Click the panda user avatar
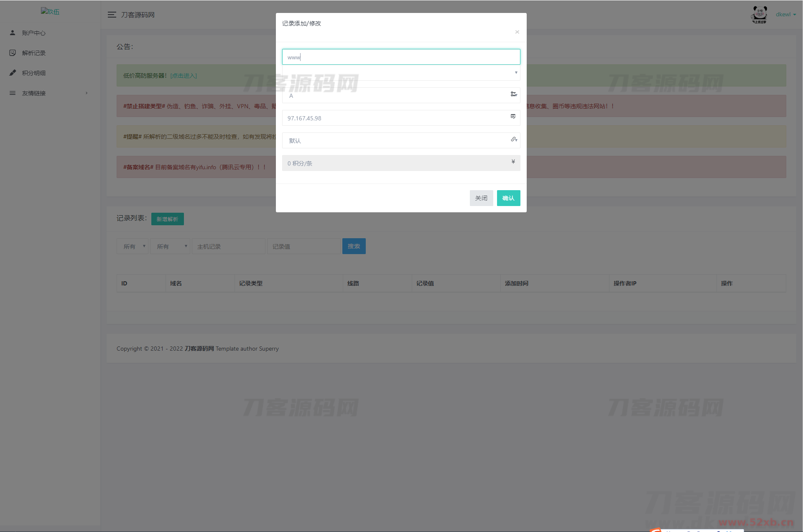 [759, 15]
